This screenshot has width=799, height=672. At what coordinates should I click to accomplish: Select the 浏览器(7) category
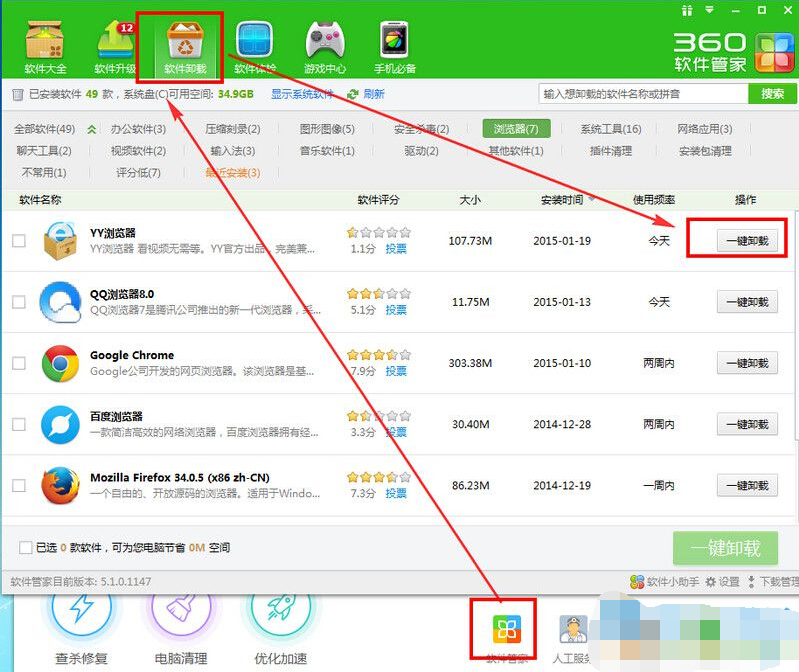(516, 129)
